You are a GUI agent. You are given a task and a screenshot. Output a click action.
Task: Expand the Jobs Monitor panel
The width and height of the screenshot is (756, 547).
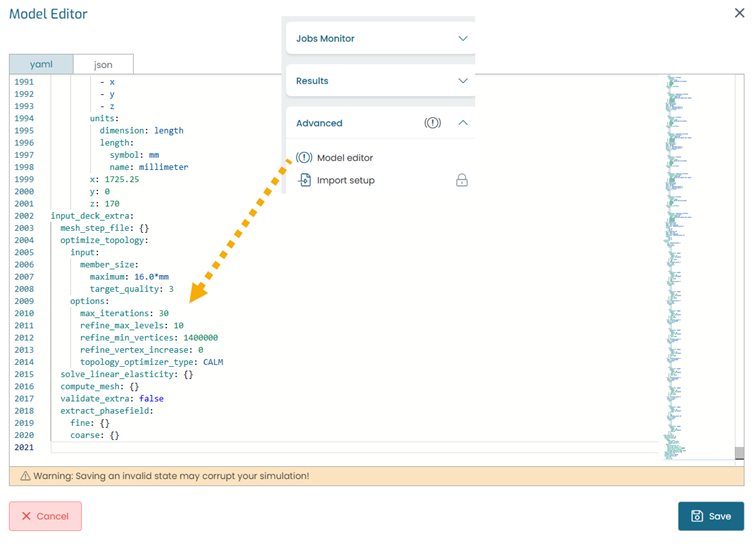[x=380, y=38]
